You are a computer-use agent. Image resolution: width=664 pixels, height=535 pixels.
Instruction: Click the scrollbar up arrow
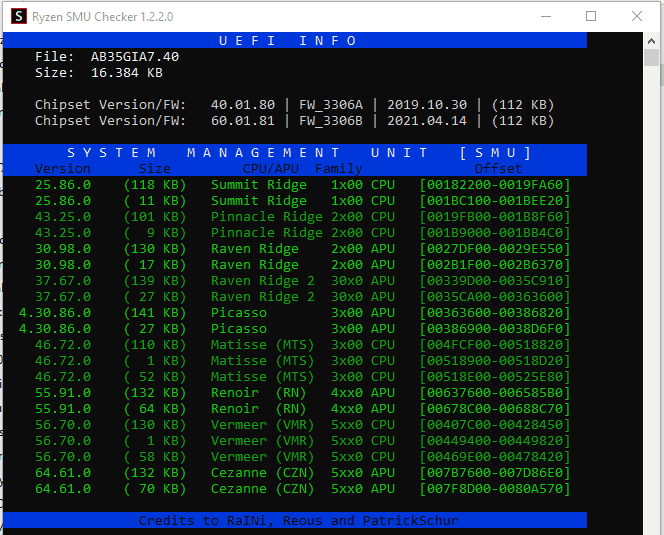pyautogui.click(x=651, y=41)
